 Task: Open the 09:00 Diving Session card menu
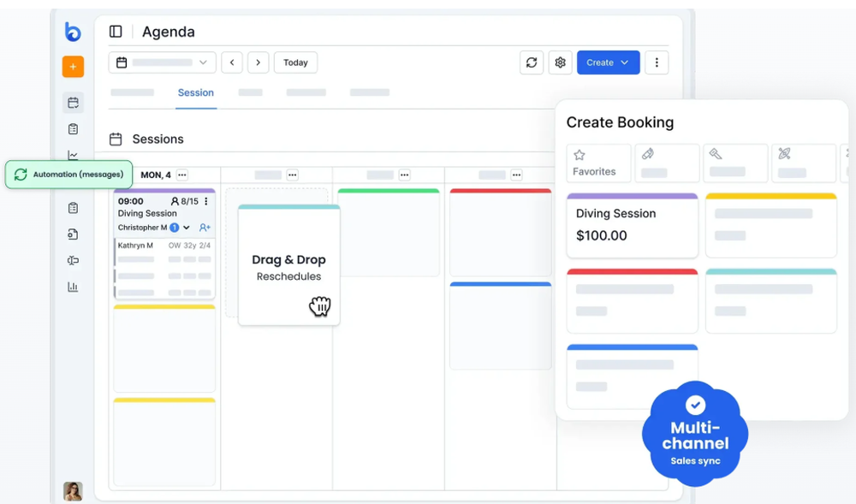tap(206, 201)
